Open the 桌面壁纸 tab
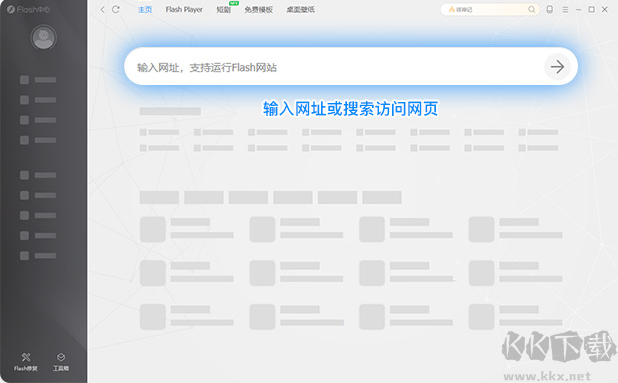Image resolution: width=618 pixels, height=383 pixels. [x=300, y=9]
